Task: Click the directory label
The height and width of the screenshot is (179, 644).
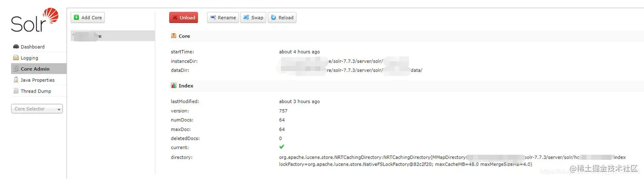Action: click(x=182, y=157)
